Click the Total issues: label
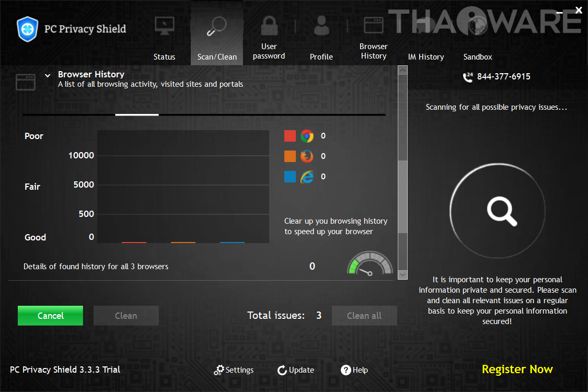Image resolution: width=588 pixels, height=392 pixels. click(276, 316)
